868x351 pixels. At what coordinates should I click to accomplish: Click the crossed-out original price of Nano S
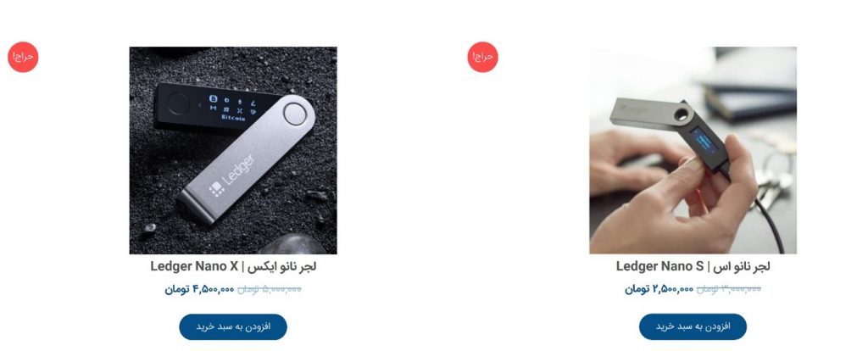(728, 289)
